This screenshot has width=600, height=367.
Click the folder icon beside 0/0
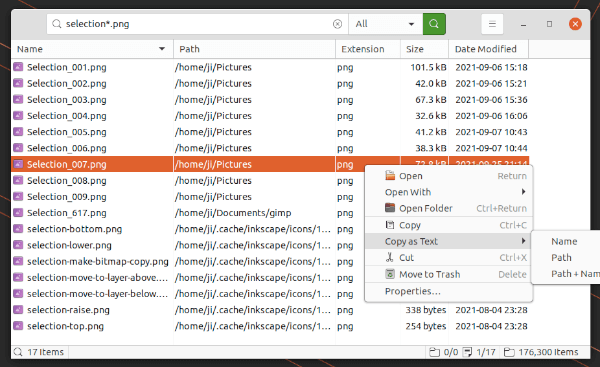pyautogui.click(x=434, y=352)
